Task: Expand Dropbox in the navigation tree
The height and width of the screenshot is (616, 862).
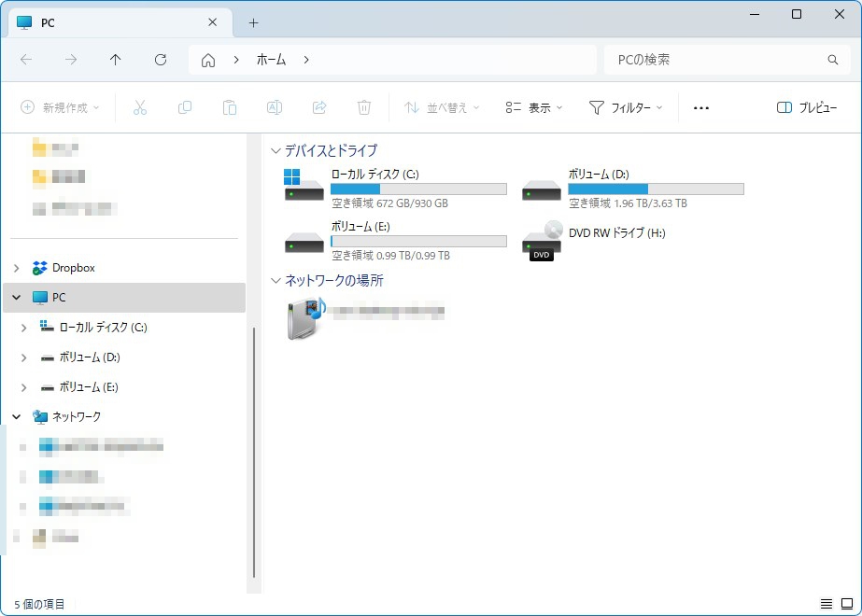Action: tap(17, 268)
